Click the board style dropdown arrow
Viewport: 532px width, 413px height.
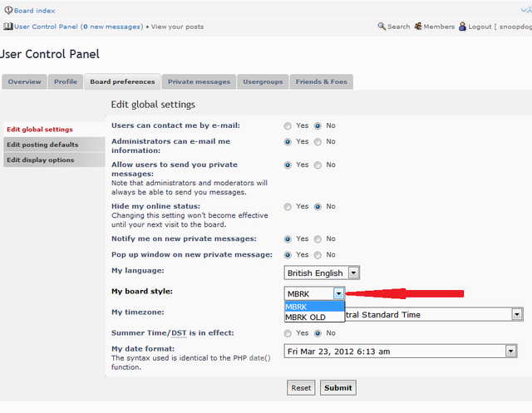[x=338, y=293]
